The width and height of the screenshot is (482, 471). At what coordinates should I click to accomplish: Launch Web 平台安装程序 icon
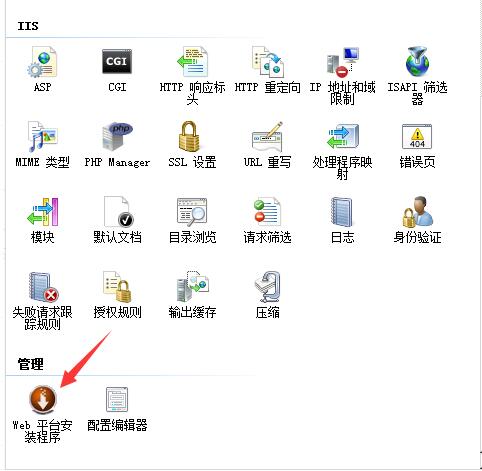click(42, 399)
